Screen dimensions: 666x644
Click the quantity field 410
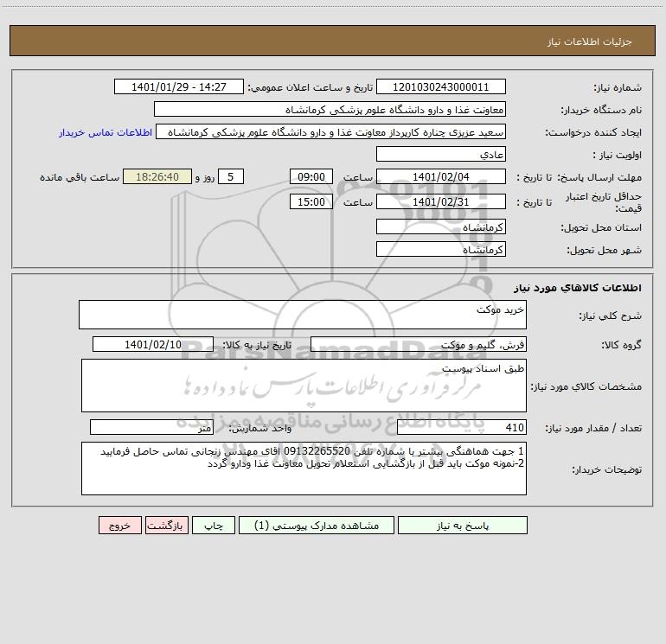462,428
